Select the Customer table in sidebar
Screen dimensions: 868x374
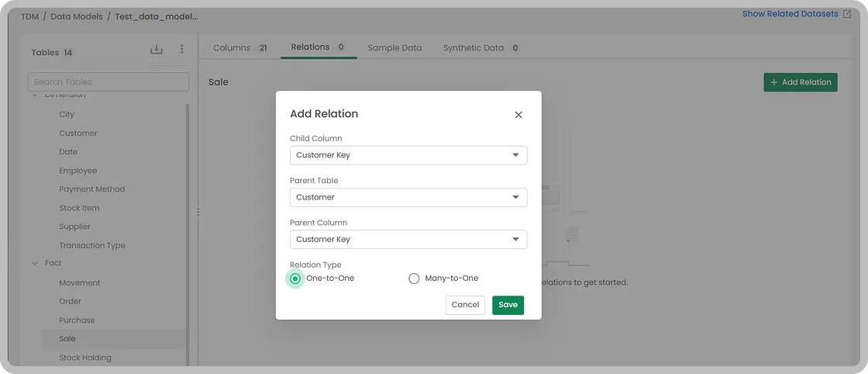pos(78,133)
